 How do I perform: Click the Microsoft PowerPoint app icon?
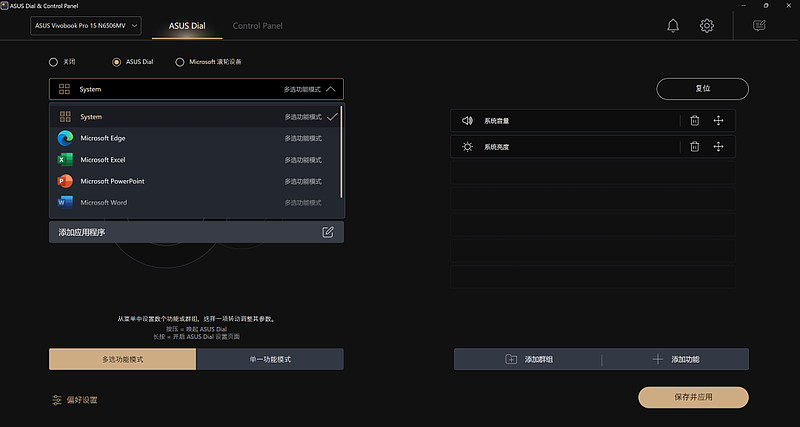65,181
